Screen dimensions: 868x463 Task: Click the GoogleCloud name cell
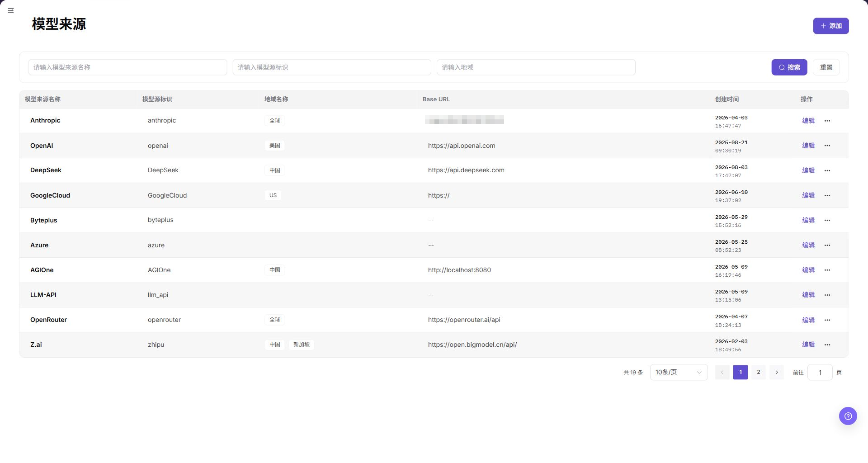tap(50, 195)
